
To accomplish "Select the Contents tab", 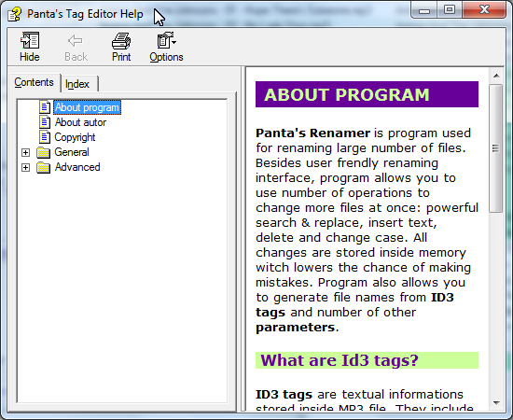I will [34, 82].
